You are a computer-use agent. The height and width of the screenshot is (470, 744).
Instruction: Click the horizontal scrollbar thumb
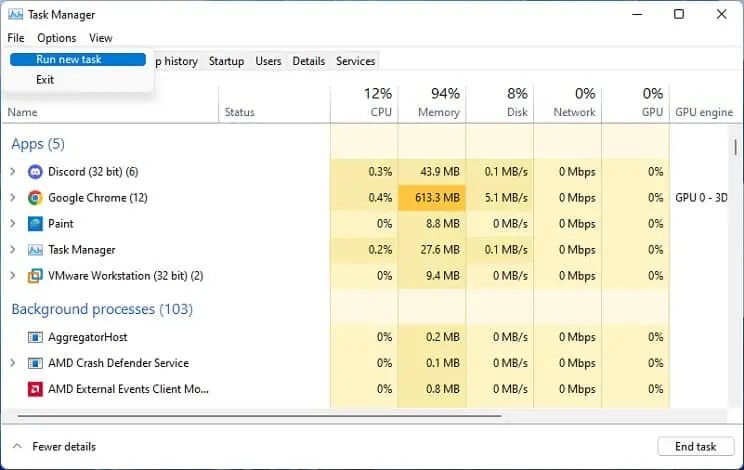[x=260, y=416]
